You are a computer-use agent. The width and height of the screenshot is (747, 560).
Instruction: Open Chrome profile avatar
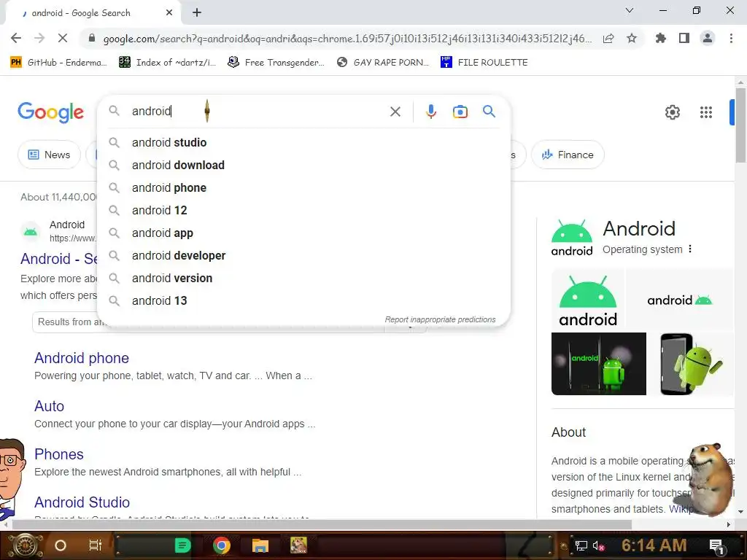(708, 38)
